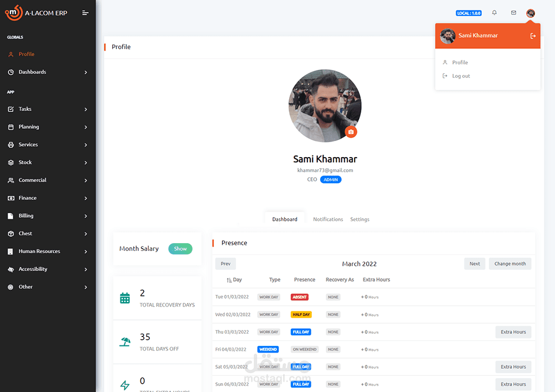555x392 pixels.
Task: Click the Recovery As column header
Action: pyautogui.click(x=340, y=280)
